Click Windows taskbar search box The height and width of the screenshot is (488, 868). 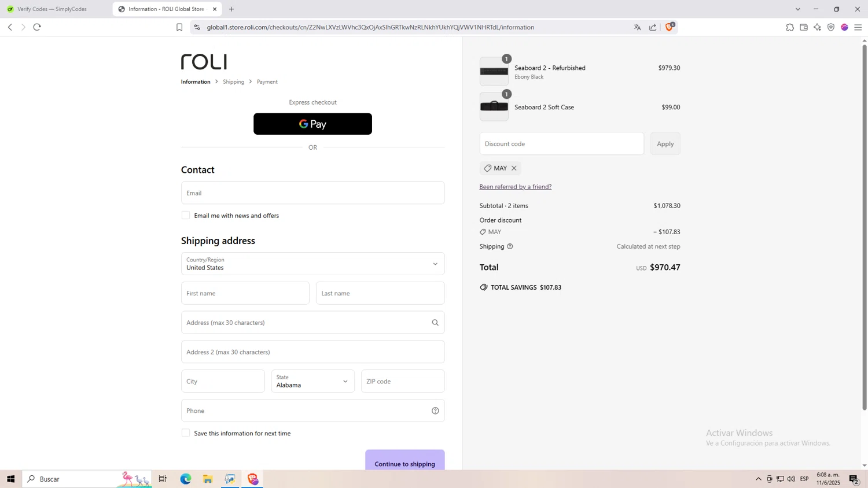tap(87, 479)
